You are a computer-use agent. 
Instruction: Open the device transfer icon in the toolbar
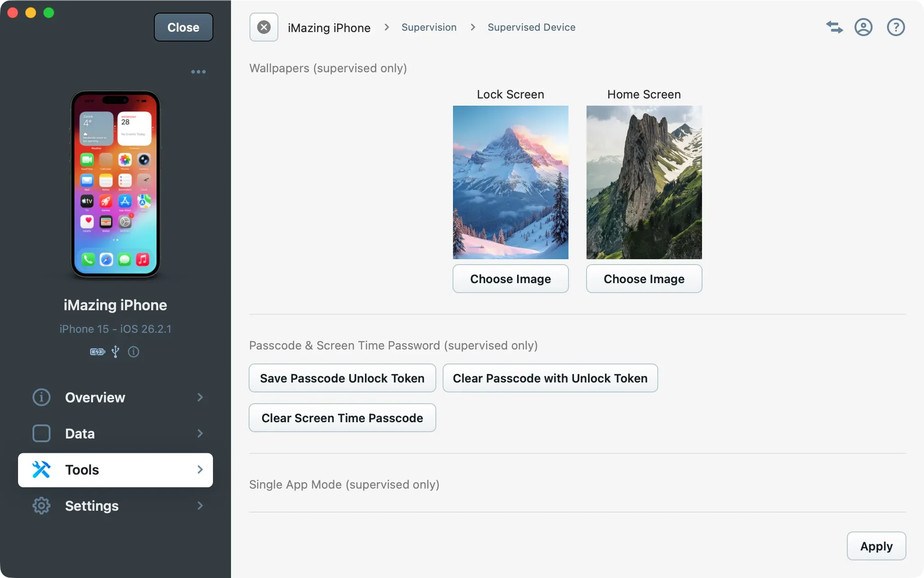(834, 27)
